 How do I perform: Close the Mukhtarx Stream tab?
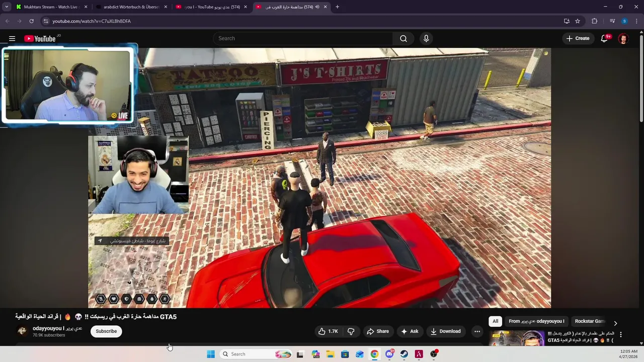[x=86, y=7]
